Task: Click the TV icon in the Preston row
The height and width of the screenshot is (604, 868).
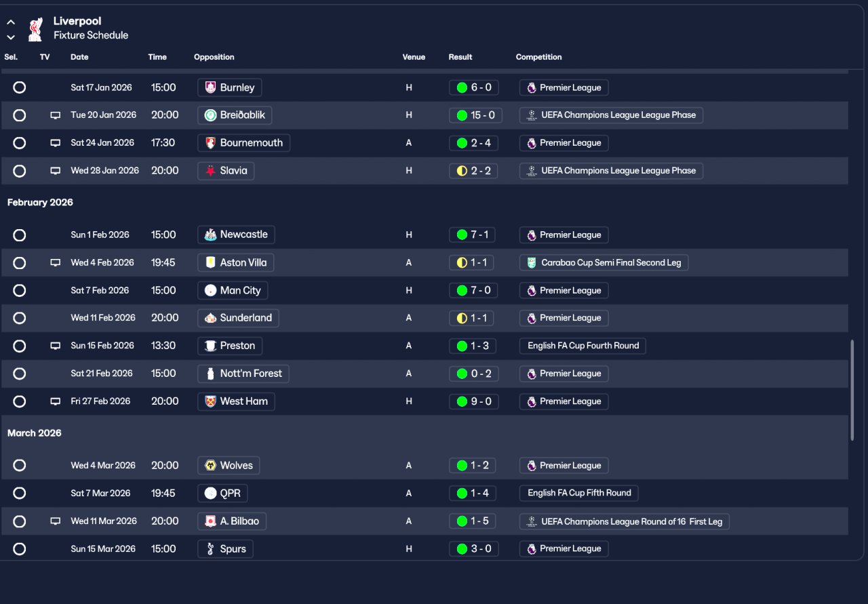Action: [56, 346]
